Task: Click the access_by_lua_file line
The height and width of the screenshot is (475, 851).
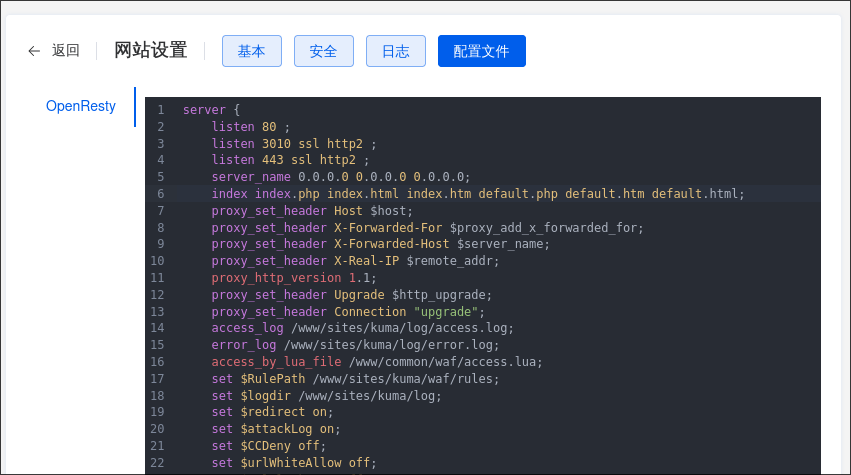Action: [377, 362]
